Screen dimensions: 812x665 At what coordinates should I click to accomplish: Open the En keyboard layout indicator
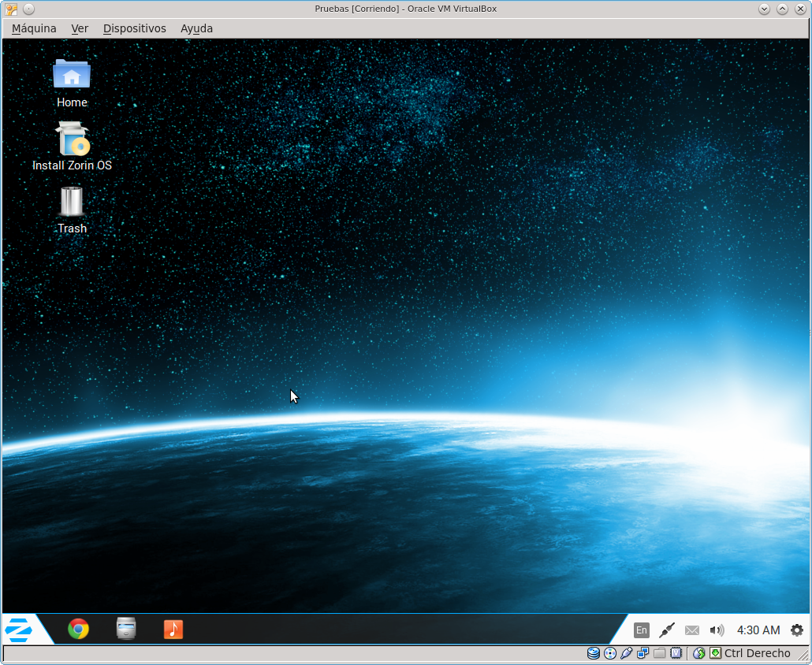coord(642,630)
